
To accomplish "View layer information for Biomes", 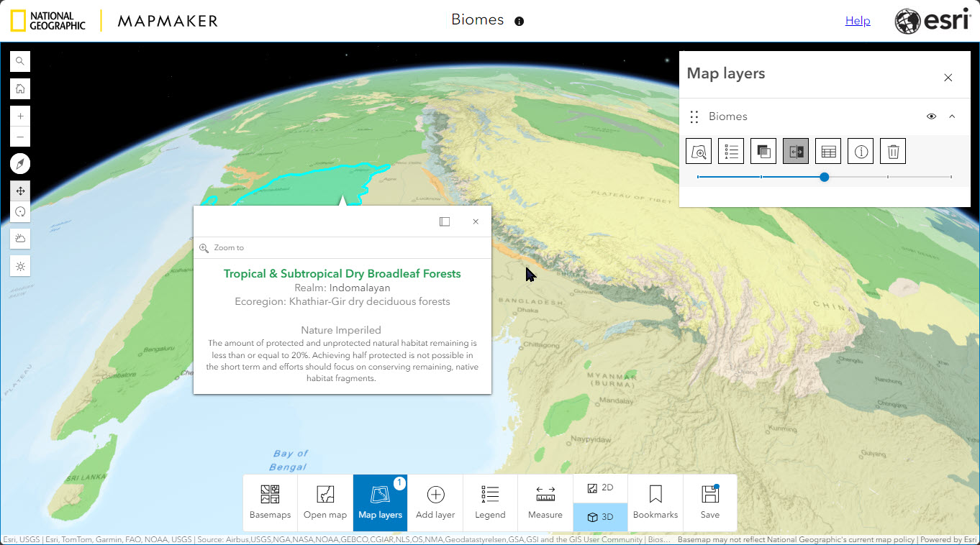I will (861, 150).
